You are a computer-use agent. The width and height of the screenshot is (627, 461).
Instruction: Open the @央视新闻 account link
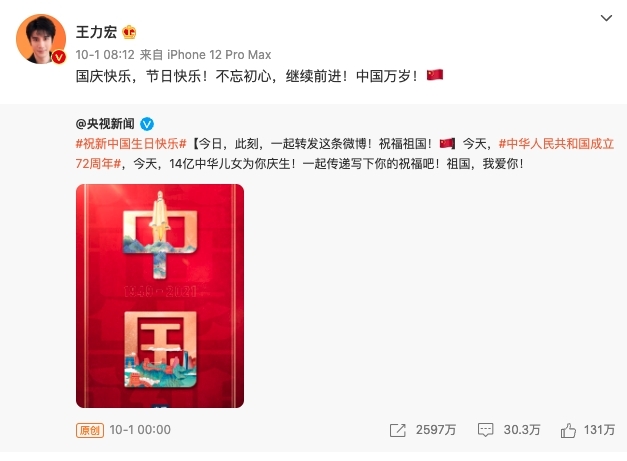(105, 124)
